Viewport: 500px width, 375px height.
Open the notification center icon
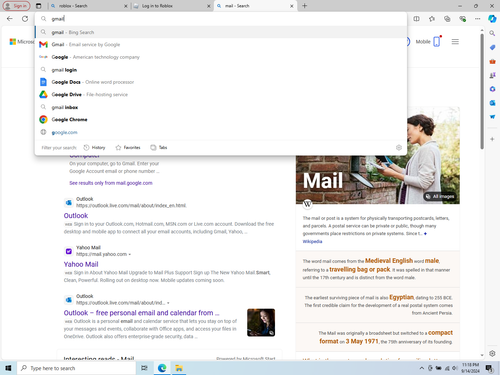tap(489, 368)
